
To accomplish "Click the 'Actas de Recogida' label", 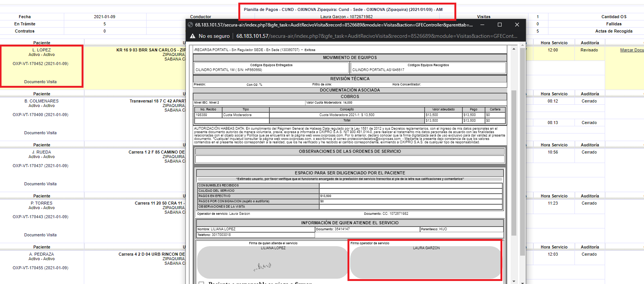I will tap(614, 31).
